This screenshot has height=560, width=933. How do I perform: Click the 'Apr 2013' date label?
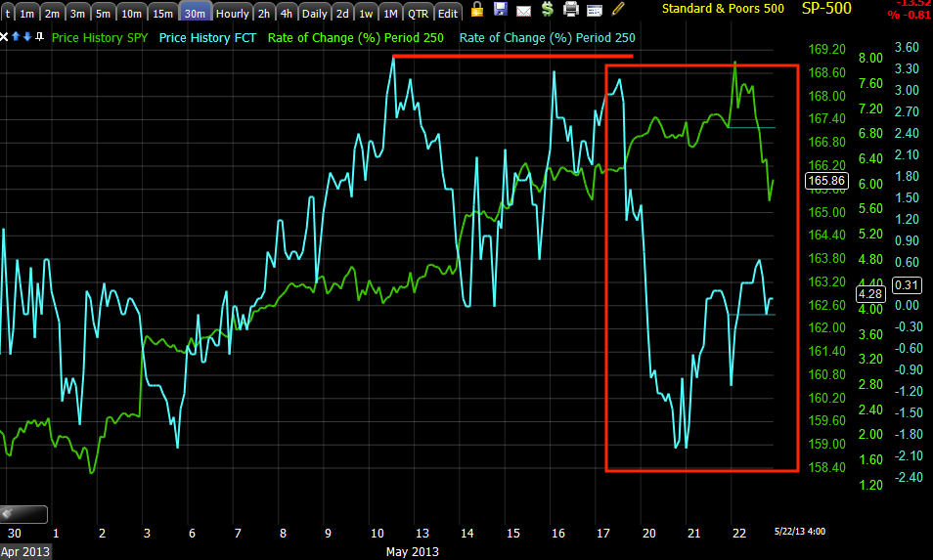coord(25,551)
